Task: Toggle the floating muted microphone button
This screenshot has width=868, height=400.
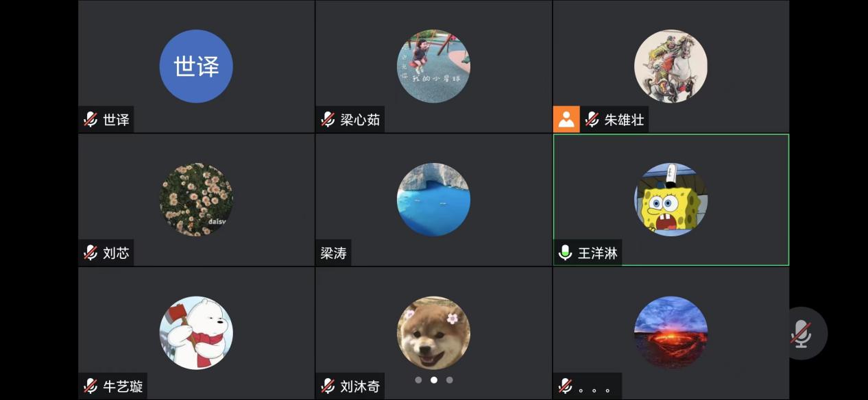Action: coord(801,334)
